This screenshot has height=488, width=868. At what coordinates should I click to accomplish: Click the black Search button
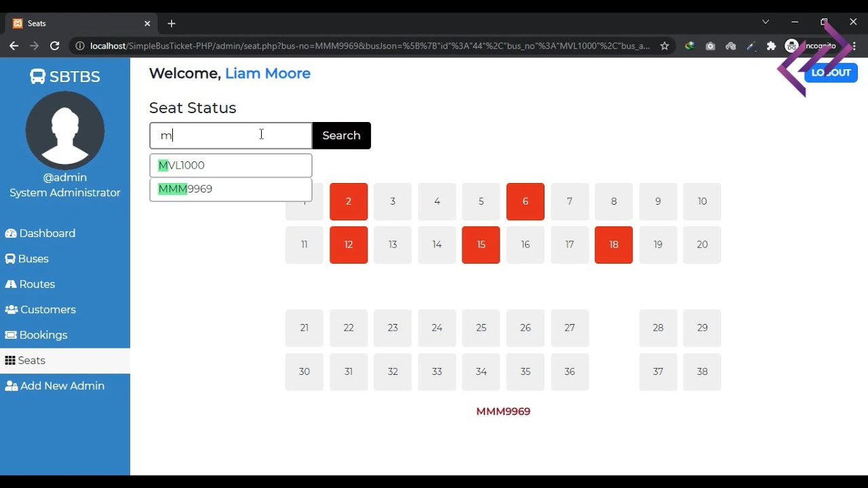pyautogui.click(x=341, y=136)
